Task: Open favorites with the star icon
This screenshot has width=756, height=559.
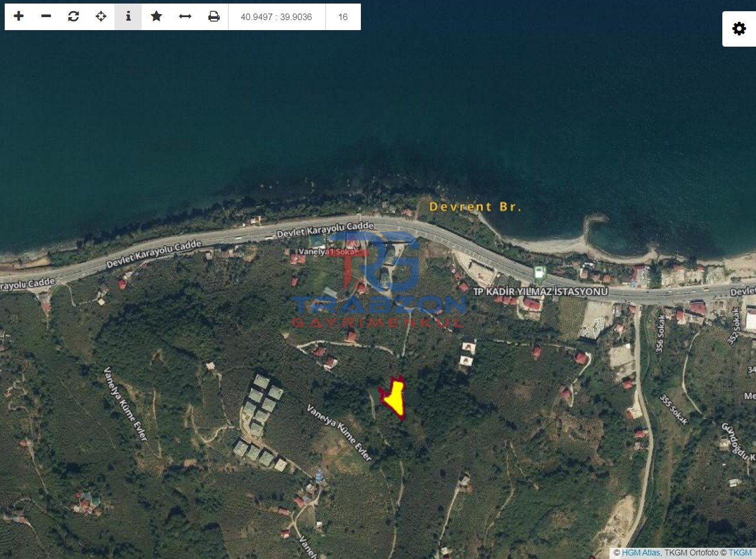Action: click(156, 17)
